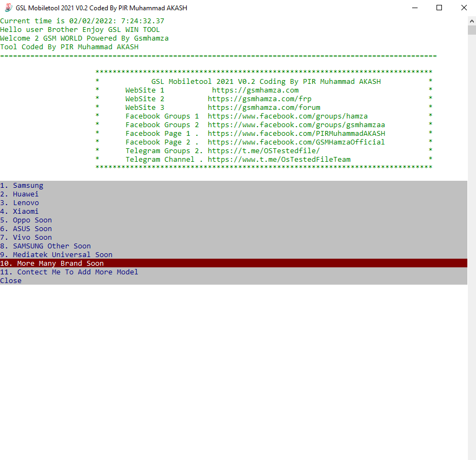Click the WebSite 3 label

tap(145, 108)
